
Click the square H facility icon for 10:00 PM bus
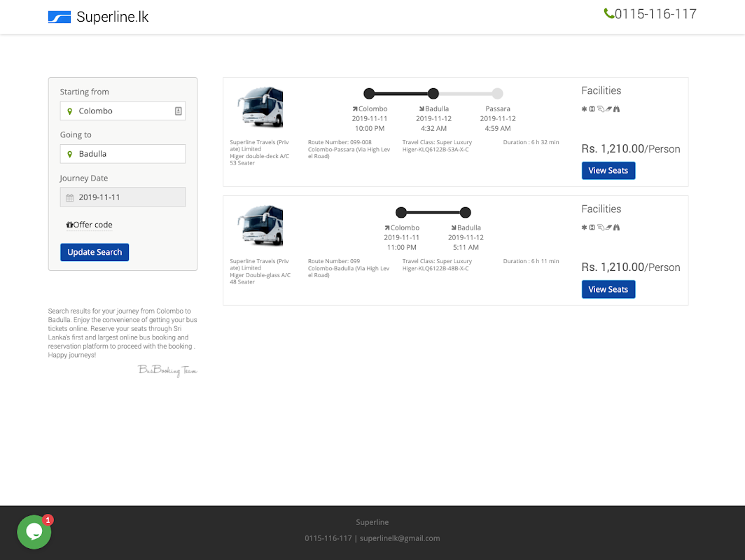click(x=592, y=109)
